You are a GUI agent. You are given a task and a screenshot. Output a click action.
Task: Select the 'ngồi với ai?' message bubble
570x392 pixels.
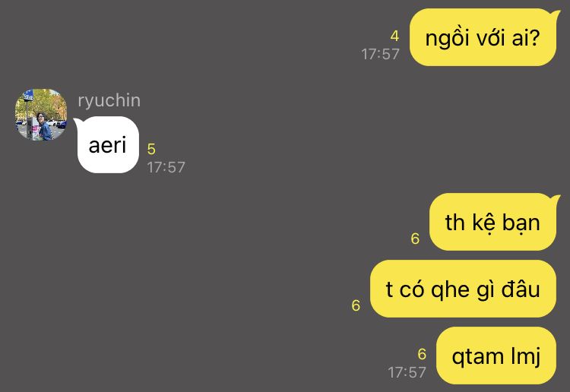(x=483, y=37)
